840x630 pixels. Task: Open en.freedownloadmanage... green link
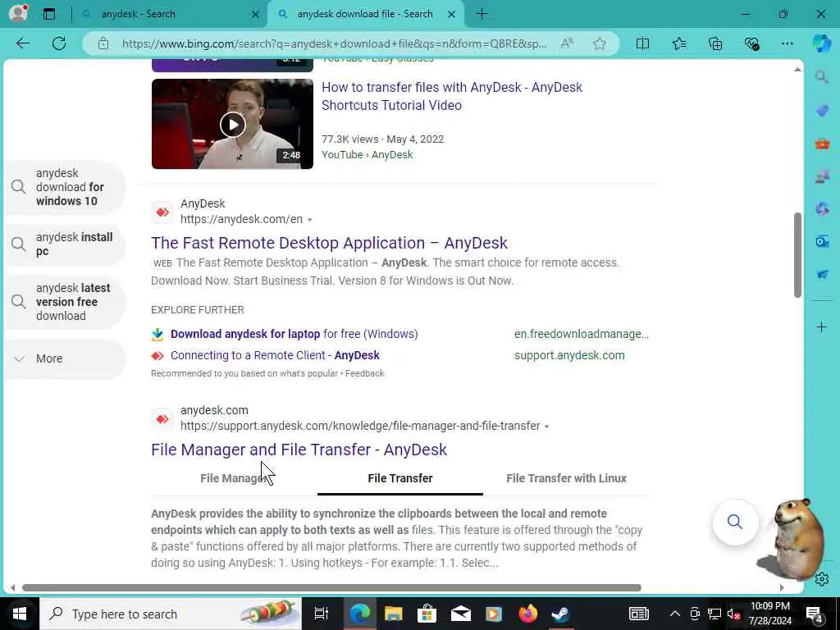point(582,335)
